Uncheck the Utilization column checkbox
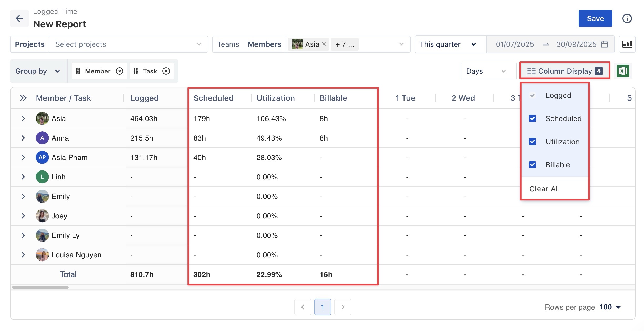644x331 pixels. point(533,142)
